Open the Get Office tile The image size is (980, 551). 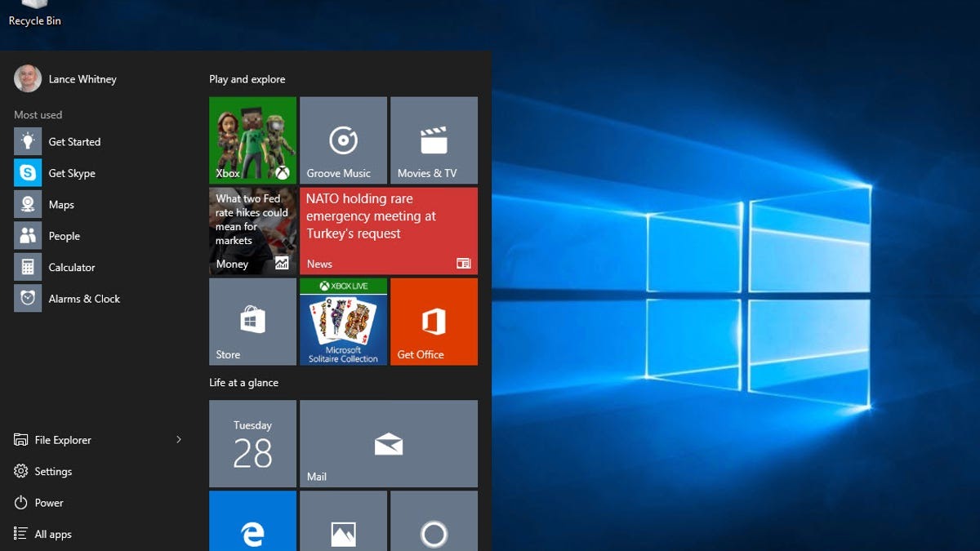click(434, 321)
